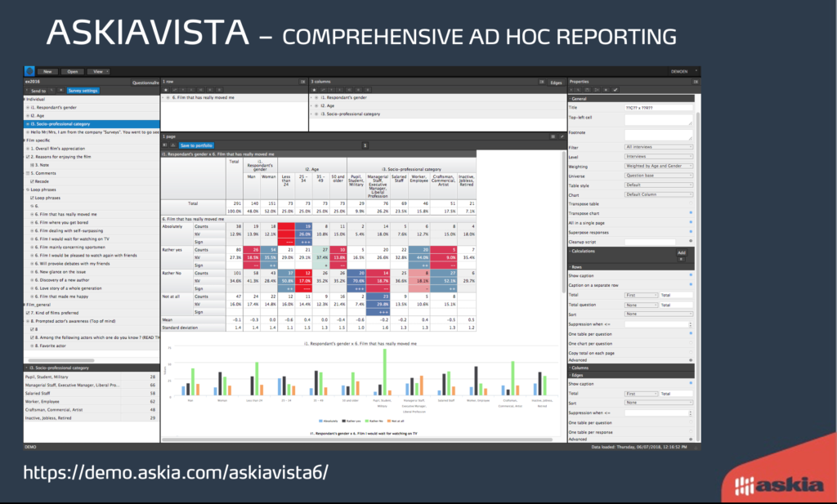The width and height of the screenshot is (837, 504).
Task: Click the Not at all orange legend swatch
Action: [389, 421]
